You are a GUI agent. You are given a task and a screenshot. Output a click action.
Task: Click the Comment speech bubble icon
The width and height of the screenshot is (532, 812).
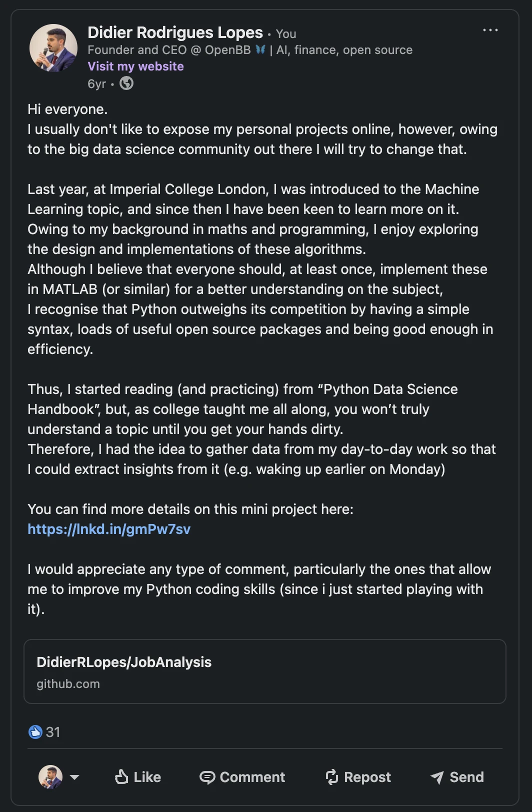pos(207,777)
